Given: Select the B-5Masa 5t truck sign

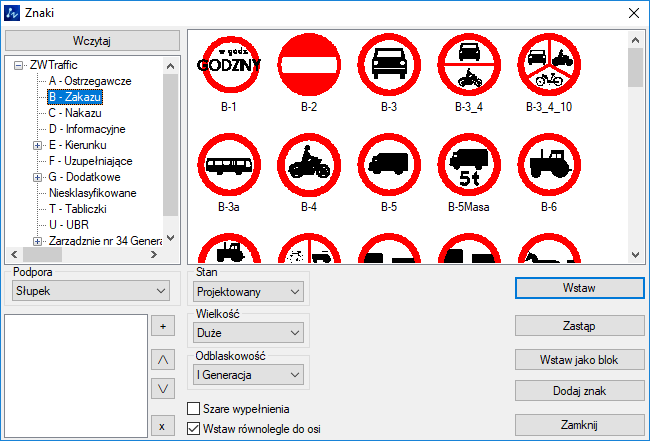Looking at the screenshot, I should pyautogui.click(x=469, y=166).
